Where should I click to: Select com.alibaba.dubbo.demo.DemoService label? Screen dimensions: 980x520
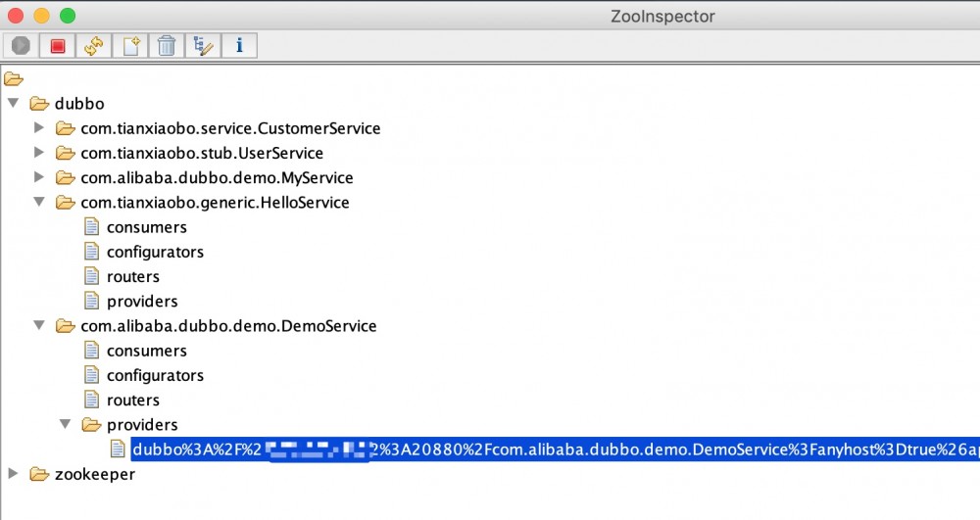tap(228, 326)
